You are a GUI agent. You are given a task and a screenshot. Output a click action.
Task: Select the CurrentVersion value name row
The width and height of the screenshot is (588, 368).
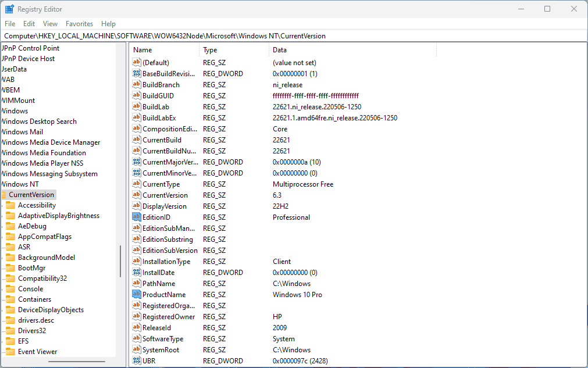[x=165, y=195]
